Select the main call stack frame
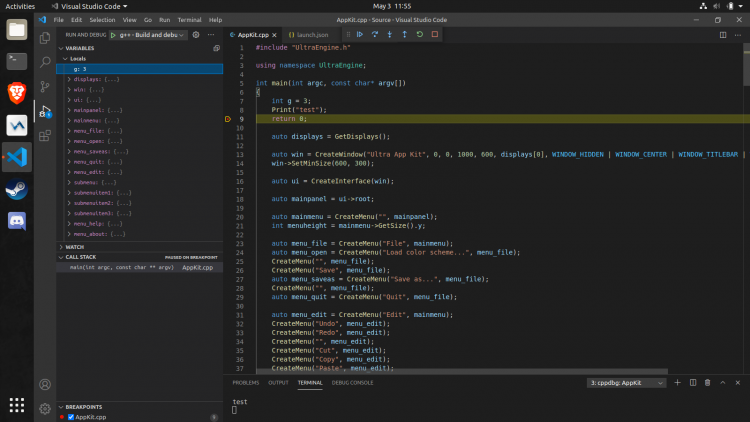The image size is (750, 422). [120, 268]
